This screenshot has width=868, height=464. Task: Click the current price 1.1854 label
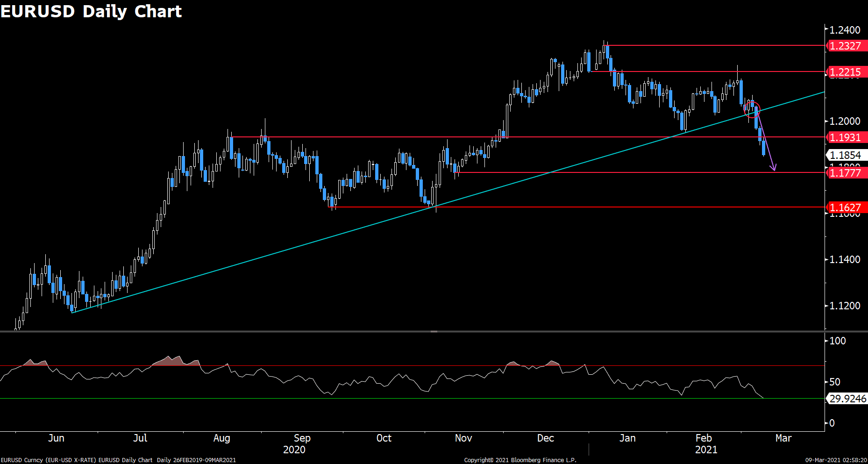click(x=847, y=155)
